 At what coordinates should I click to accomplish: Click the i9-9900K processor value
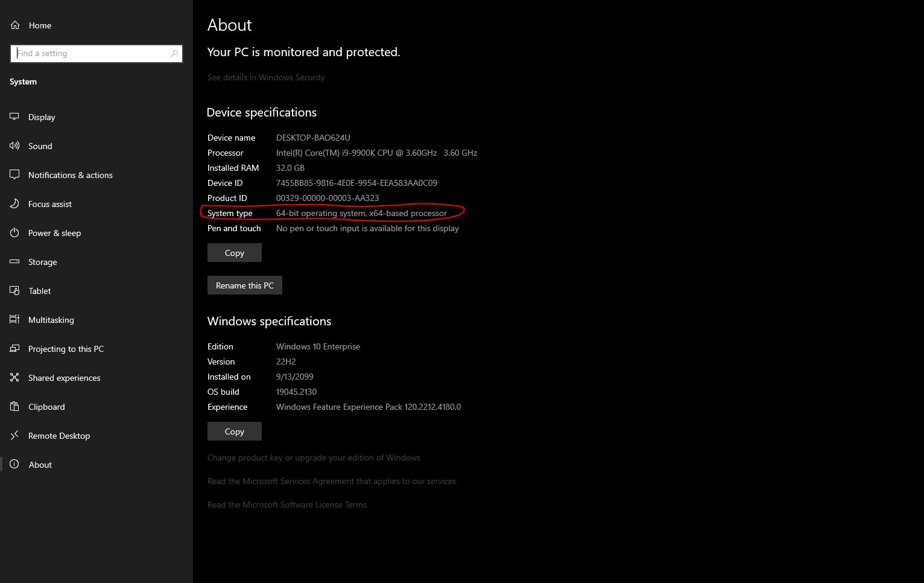tap(376, 153)
